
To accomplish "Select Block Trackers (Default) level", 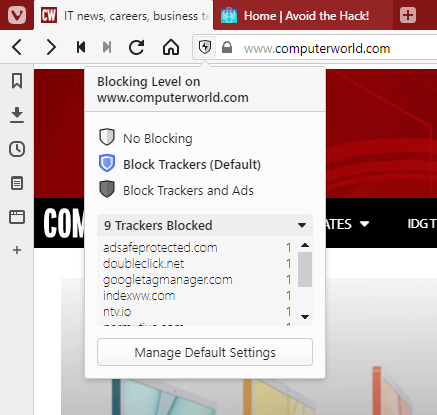I will [180, 164].
